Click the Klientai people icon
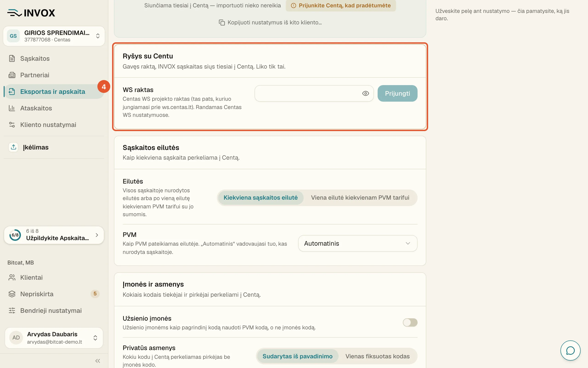This screenshot has height=368, width=588. 12,277
